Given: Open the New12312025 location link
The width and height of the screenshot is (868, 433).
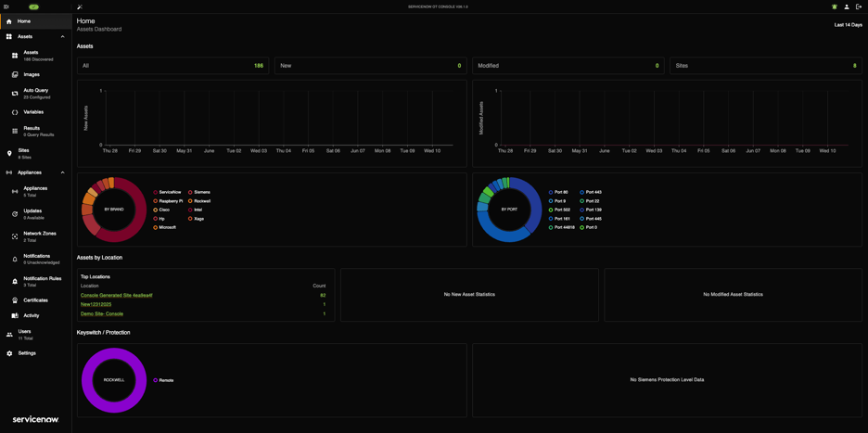Looking at the screenshot, I should [x=96, y=304].
